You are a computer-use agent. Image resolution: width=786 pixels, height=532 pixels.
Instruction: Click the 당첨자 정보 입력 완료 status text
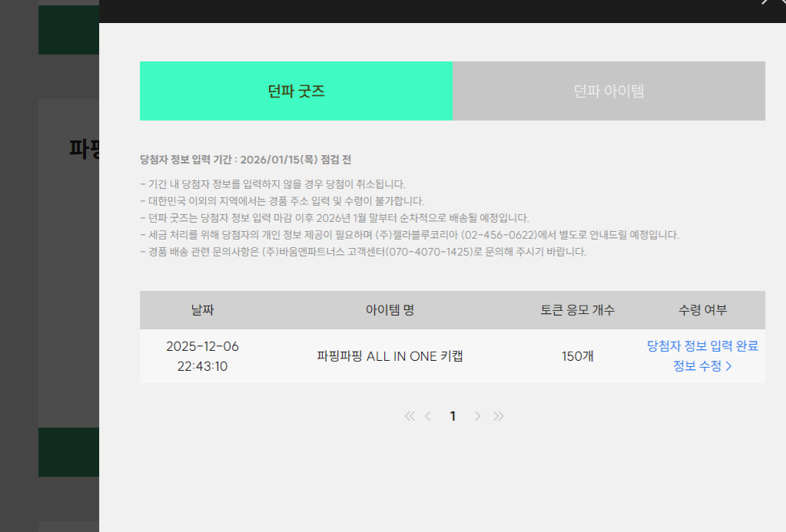(702, 346)
